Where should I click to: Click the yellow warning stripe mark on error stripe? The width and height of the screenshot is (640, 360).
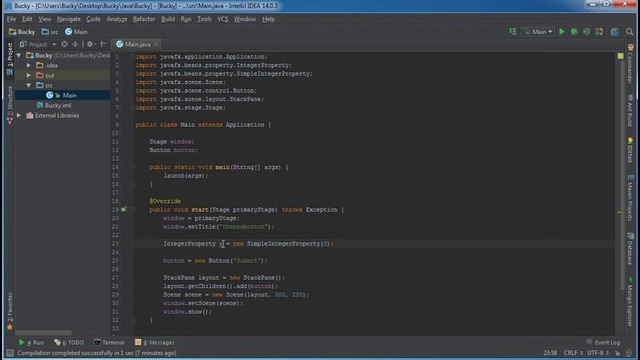[x=619, y=212]
